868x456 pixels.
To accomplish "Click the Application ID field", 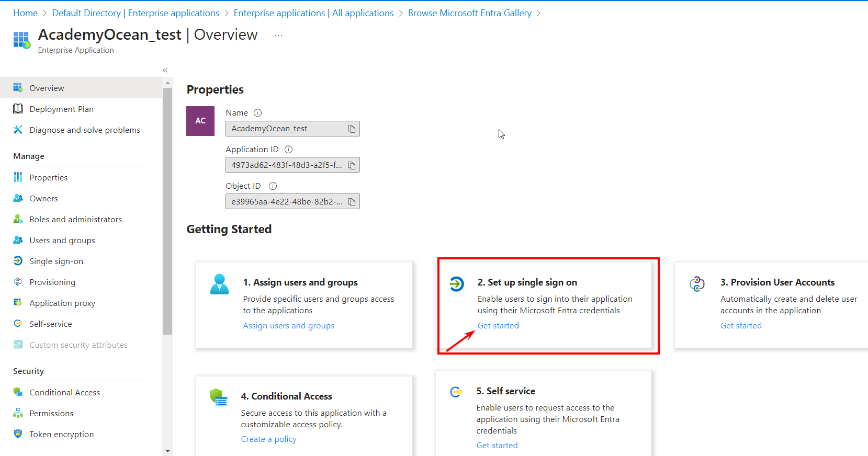I will [292, 165].
